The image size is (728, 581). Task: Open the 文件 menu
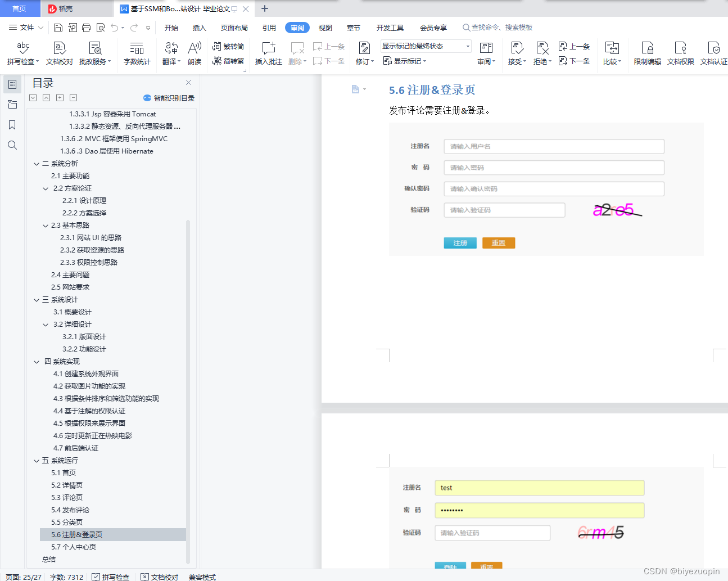tap(26, 28)
